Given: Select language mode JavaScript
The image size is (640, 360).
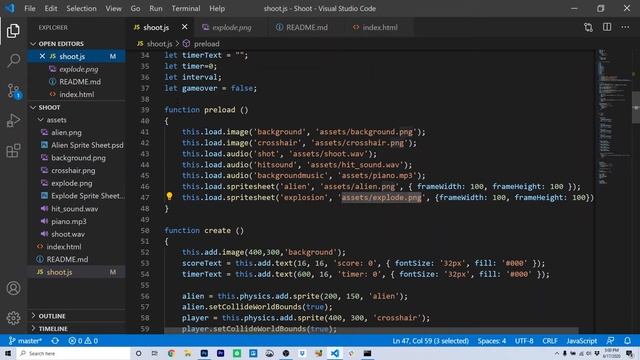Looking at the screenshot, I should tap(581, 340).
